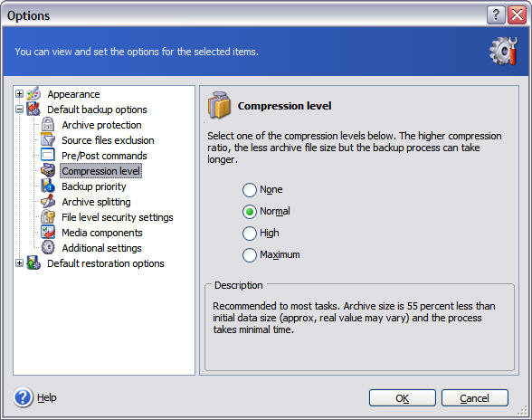The width and height of the screenshot is (532, 420).
Task: Open the Archive splitting settings item
Action: pyautogui.click(x=96, y=202)
